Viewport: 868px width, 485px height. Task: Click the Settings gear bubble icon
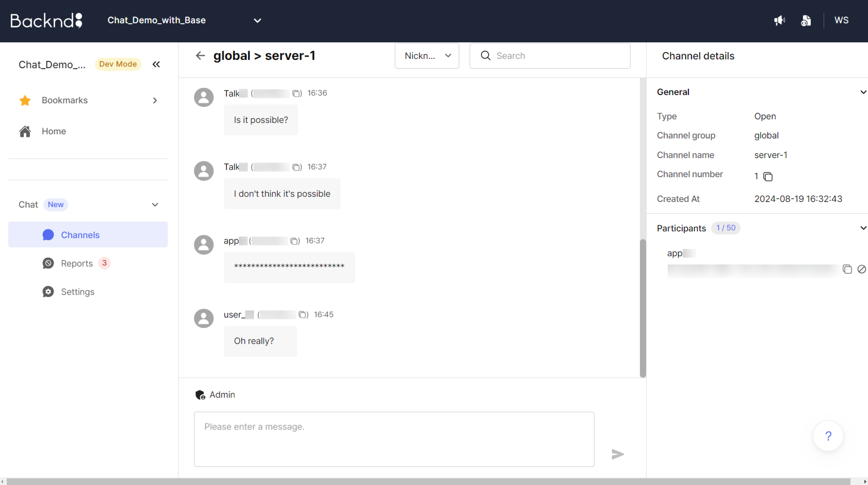coord(48,292)
